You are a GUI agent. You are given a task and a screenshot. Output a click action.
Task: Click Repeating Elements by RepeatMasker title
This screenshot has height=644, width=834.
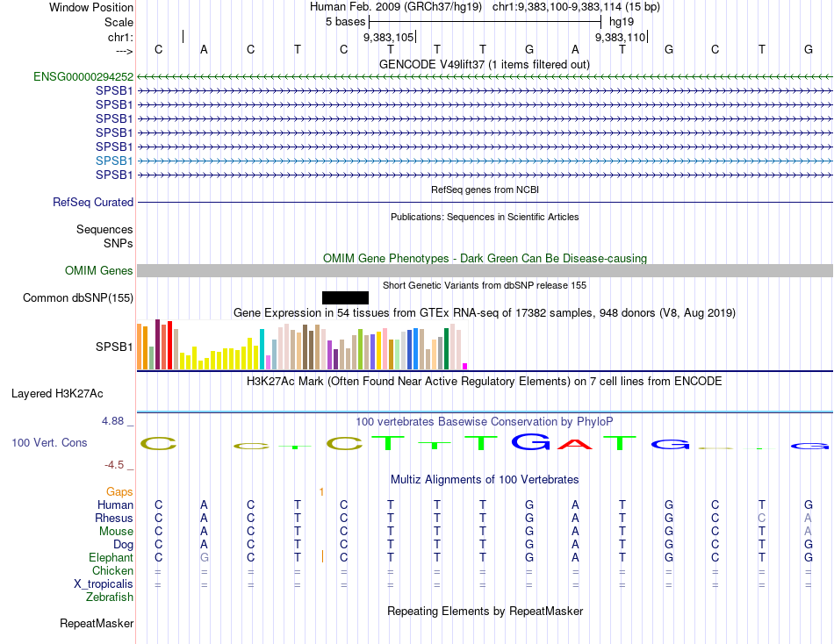(485, 611)
